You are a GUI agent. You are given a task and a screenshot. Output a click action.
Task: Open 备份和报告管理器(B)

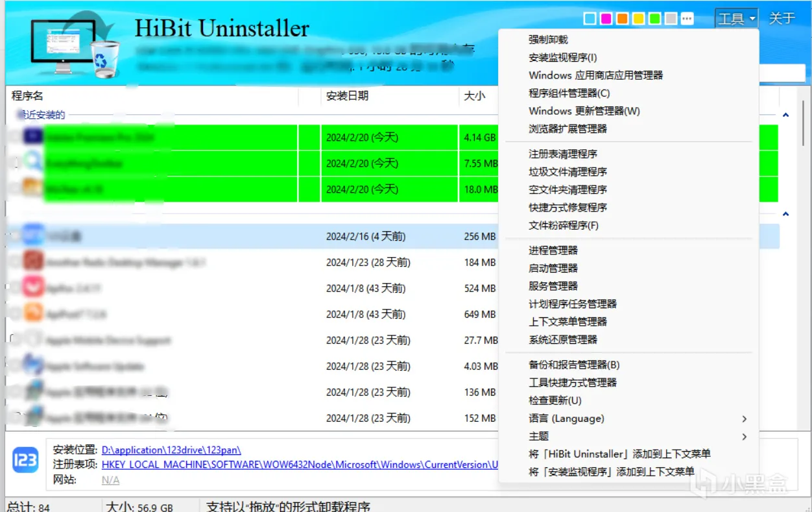(x=574, y=365)
